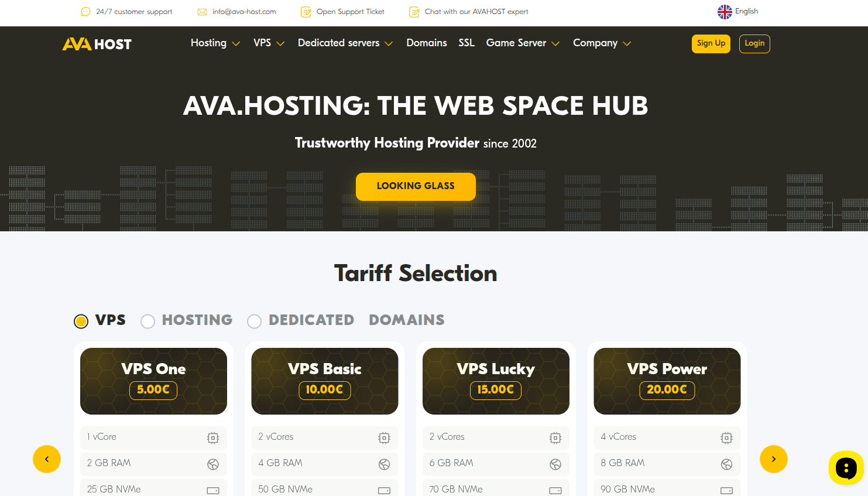Click the LOOKING GLASS button
The image size is (868, 496).
(x=416, y=186)
